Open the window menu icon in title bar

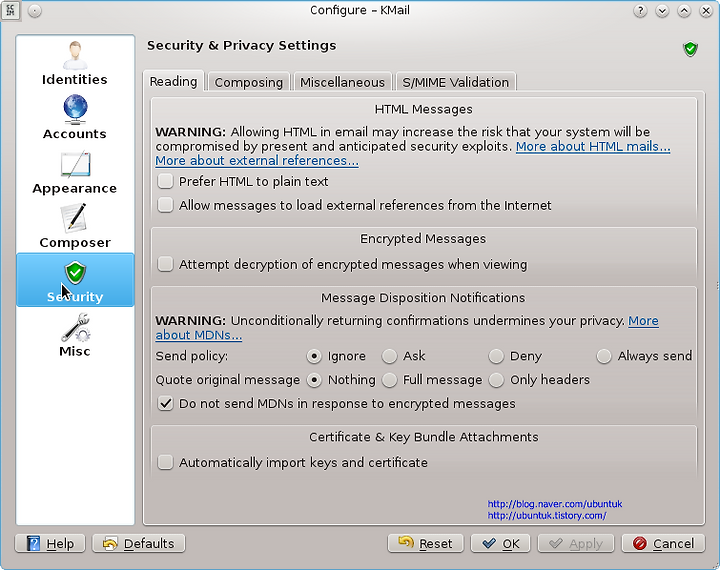(10, 10)
